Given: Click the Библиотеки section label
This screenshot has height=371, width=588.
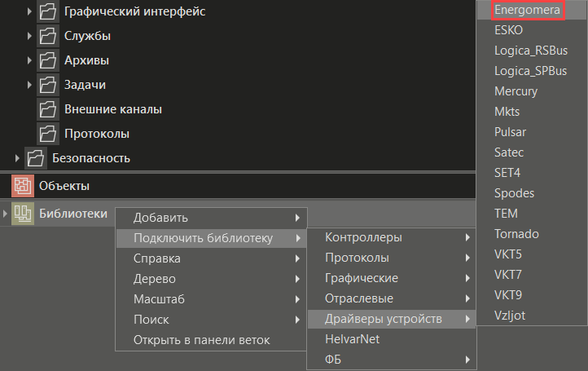Looking at the screenshot, I should coord(73,214).
